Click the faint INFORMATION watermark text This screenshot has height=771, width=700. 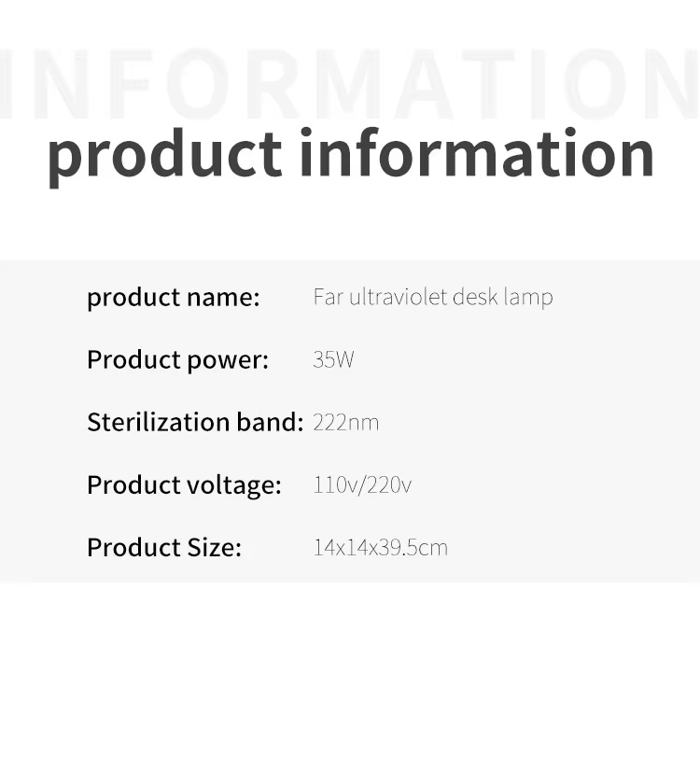[350, 84]
